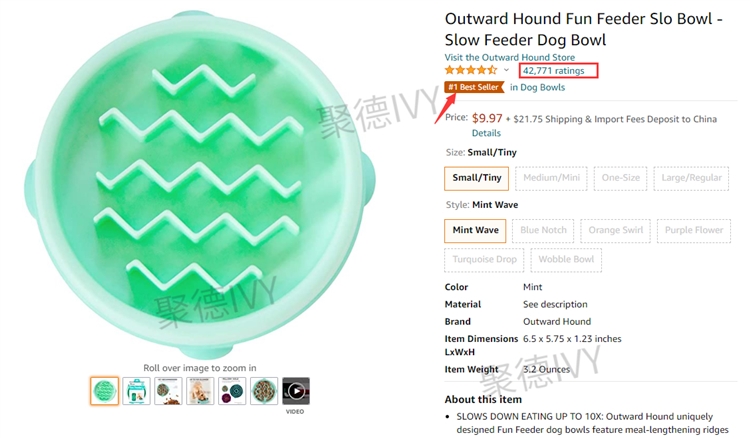Select the Blue Notch style
This screenshot has width=750, height=438.
point(543,230)
